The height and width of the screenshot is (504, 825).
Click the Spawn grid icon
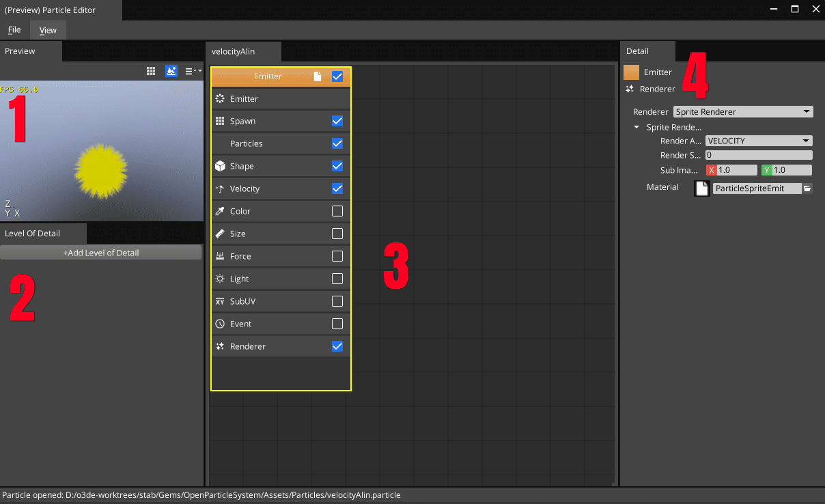220,122
